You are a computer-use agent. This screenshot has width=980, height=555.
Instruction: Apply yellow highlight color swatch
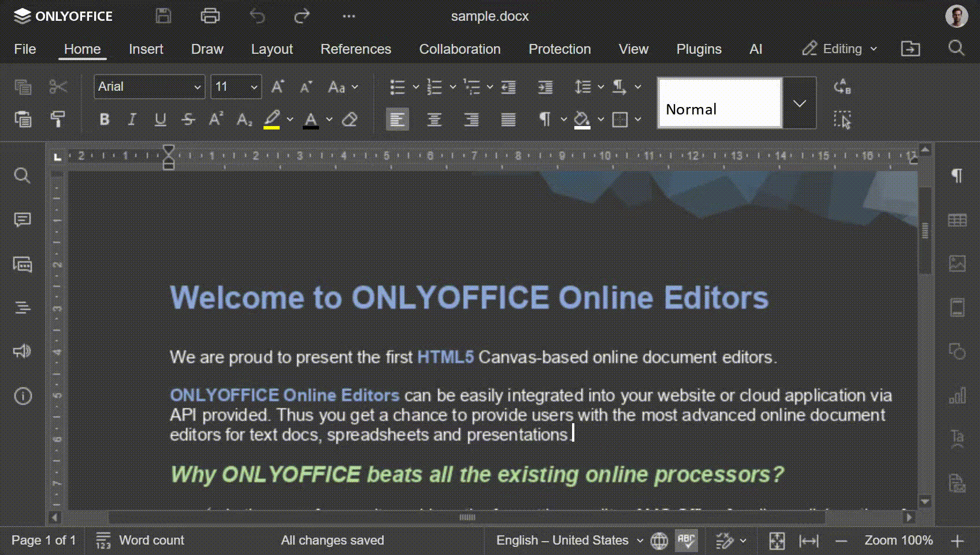272,120
